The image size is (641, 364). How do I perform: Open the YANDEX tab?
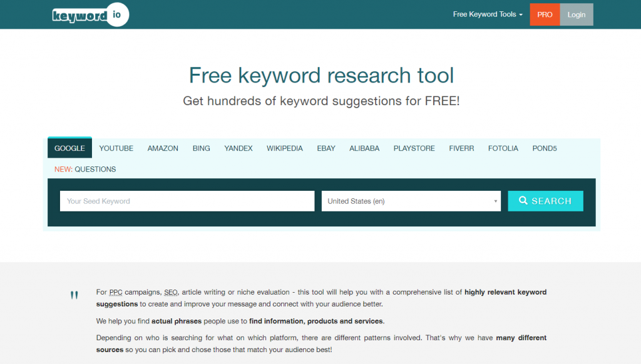238,148
